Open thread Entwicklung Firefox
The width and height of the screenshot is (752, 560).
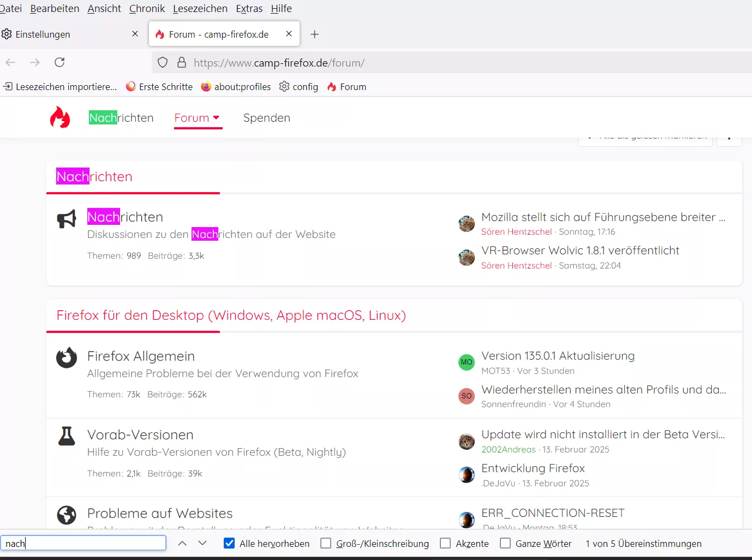(533, 468)
